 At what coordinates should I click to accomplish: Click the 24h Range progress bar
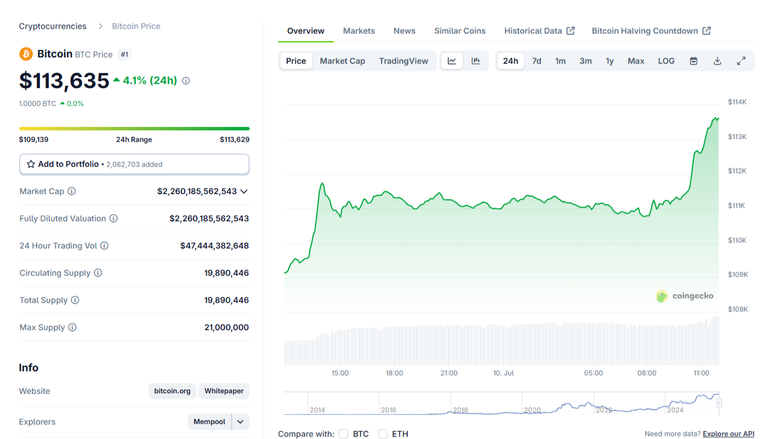pyautogui.click(x=134, y=128)
